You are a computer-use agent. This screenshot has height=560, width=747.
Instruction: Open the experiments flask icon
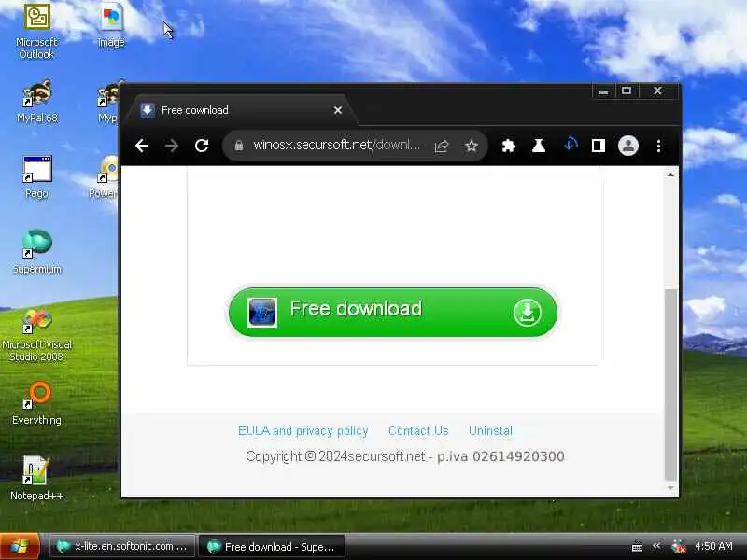539,146
